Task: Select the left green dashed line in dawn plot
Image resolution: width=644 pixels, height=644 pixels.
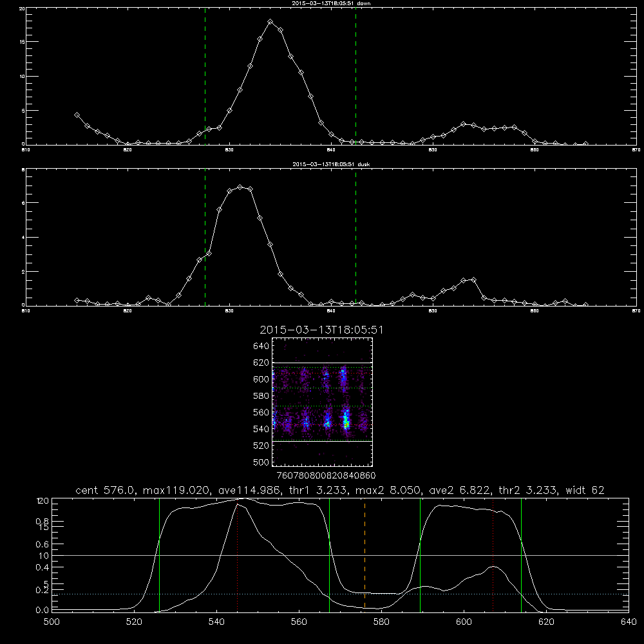Action: pos(205,76)
